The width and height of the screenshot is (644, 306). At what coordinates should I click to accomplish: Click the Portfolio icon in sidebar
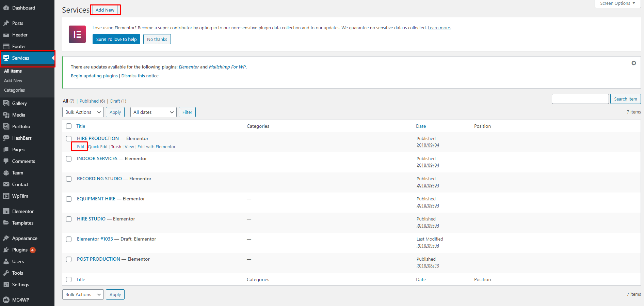[x=6, y=126]
